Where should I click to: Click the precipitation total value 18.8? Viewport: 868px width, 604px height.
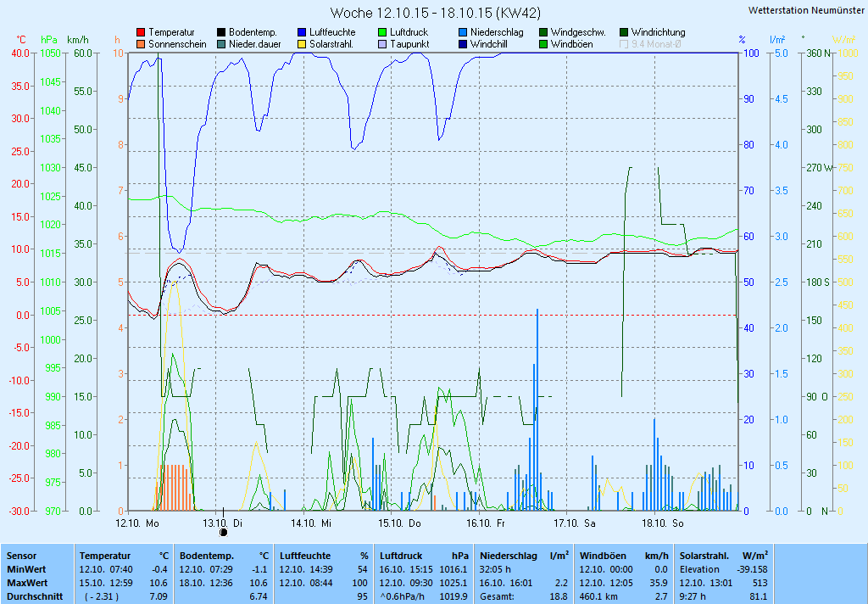coord(558,597)
